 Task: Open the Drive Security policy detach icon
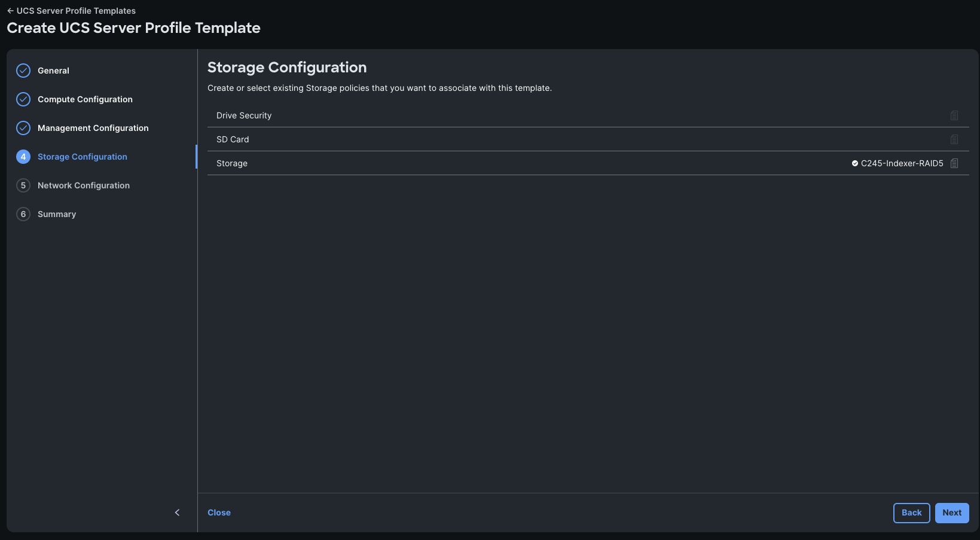[x=954, y=115]
